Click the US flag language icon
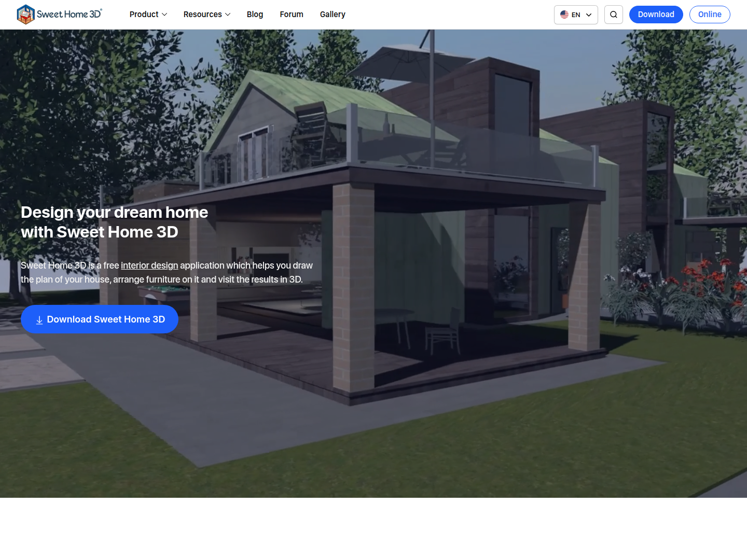747x560 pixels. [x=564, y=15]
